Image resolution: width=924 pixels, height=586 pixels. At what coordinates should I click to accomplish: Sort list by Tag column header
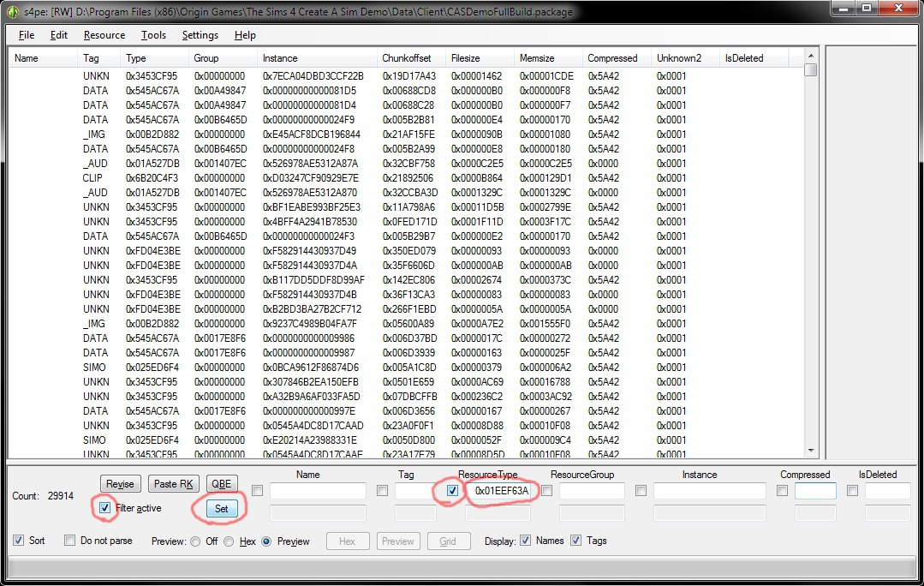[x=99, y=58]
